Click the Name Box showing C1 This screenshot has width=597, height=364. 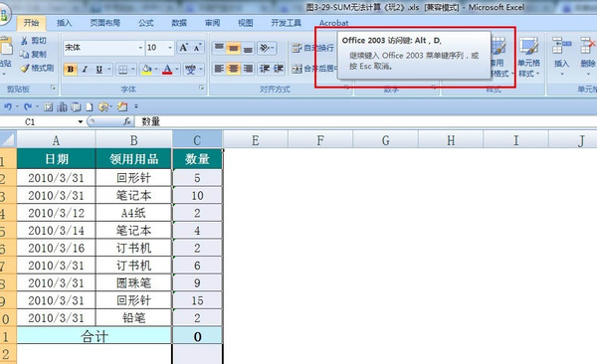38,122
